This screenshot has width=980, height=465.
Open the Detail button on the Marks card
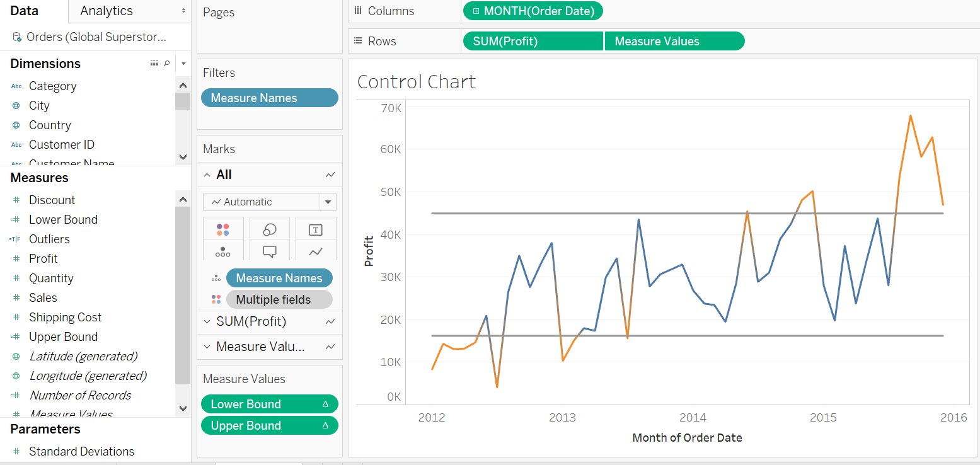tap(223, 251)
